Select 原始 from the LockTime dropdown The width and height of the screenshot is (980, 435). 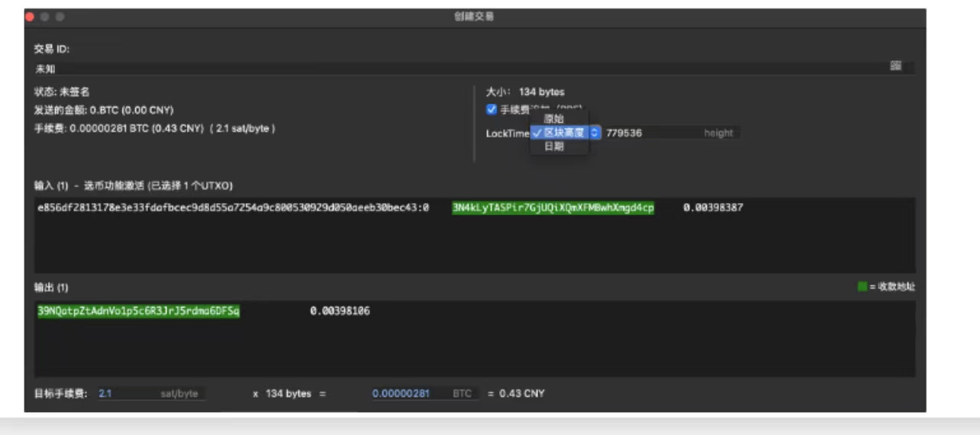click(554, 119)
